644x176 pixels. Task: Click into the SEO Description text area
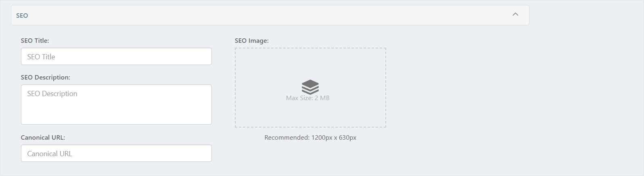click(x=116, y=105)
